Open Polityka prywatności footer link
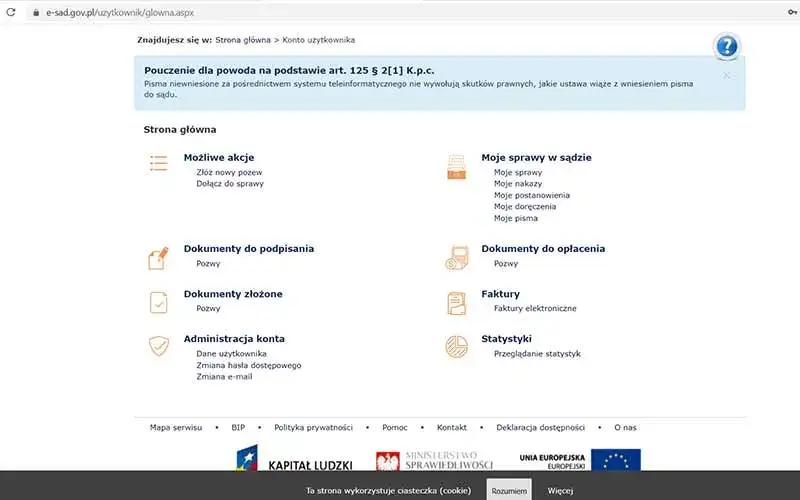This screenshot has width=800, height=500. (313, 428)
